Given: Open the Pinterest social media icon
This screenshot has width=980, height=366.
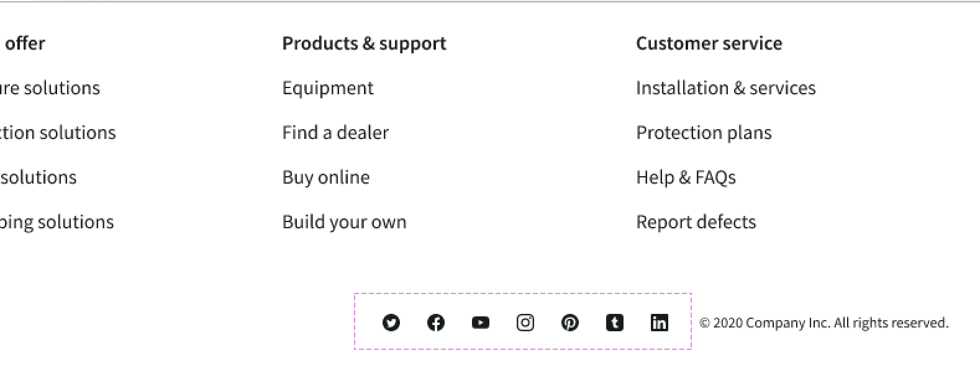Looking at the screenshot, I should [x=569, y=323].
